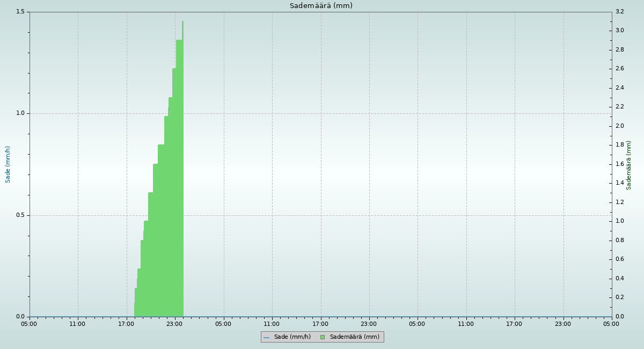Click the 2.0 label on the right axis
644x349 pixels.
(x=619, y=126)
